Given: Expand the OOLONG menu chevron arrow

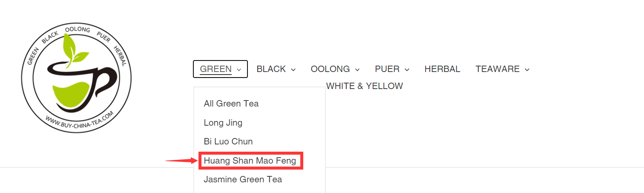Looking at the screenshot, I should pos(357,69).
